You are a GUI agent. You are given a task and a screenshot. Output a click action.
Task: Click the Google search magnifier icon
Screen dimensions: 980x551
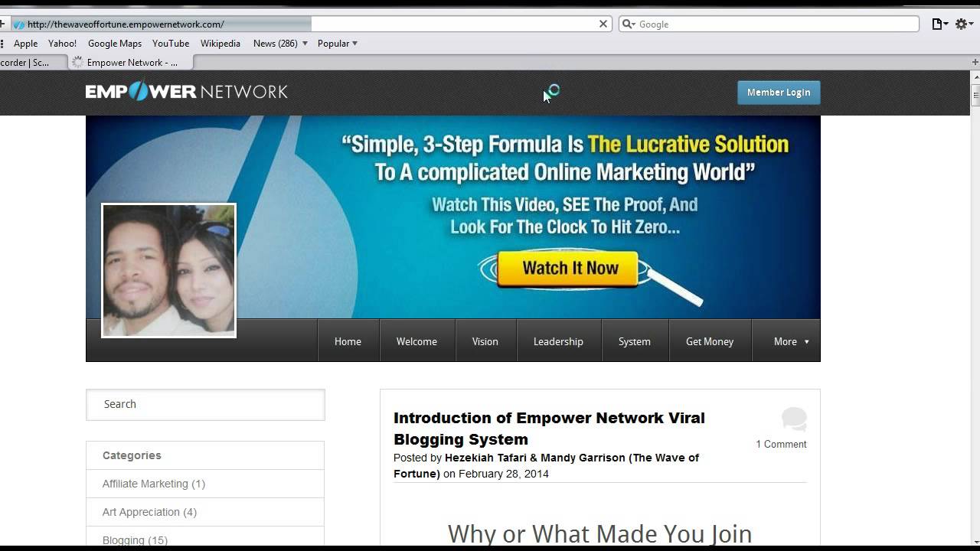pyautogui.click(x=629, y=24)
